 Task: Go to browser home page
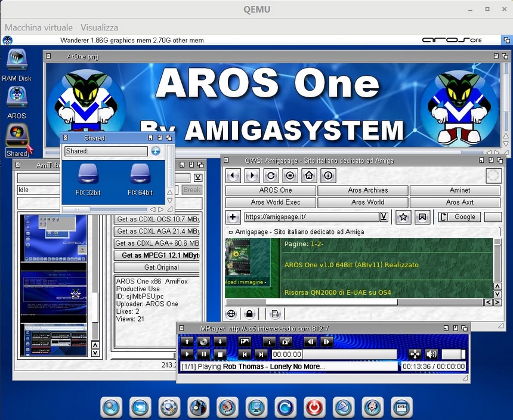pyautogui.click(x=308, y=176)
